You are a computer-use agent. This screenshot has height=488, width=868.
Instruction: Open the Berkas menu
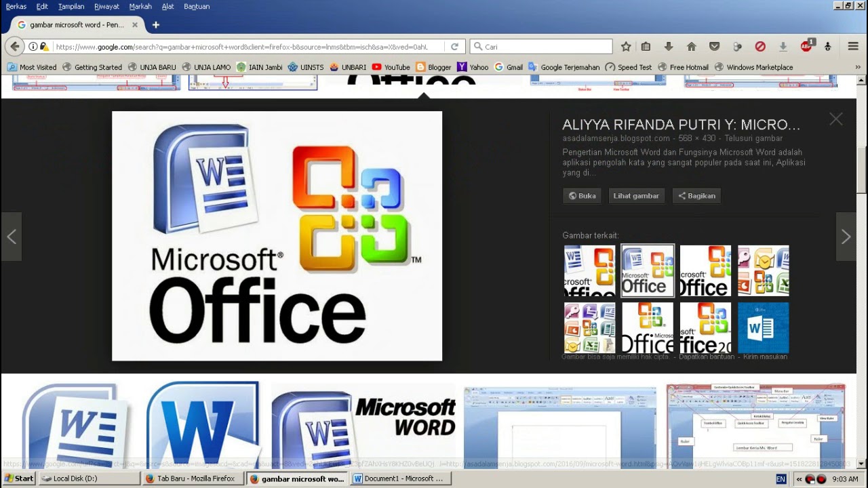coord(16,6)
